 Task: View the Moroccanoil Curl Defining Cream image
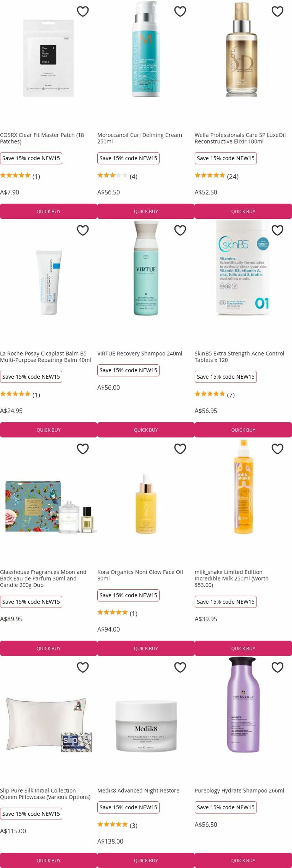point(146,49)
